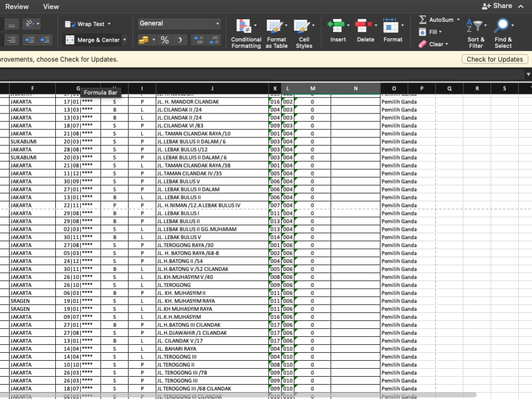Select column O header

coord(394,88)
